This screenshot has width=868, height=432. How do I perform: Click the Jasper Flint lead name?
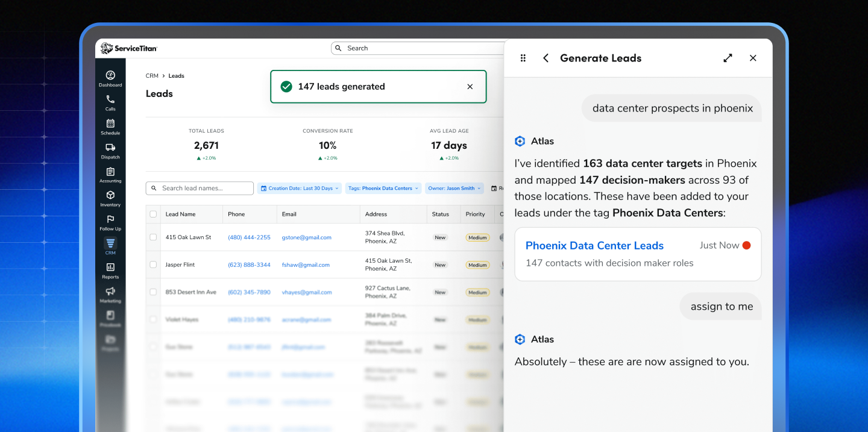click(180, 265)
